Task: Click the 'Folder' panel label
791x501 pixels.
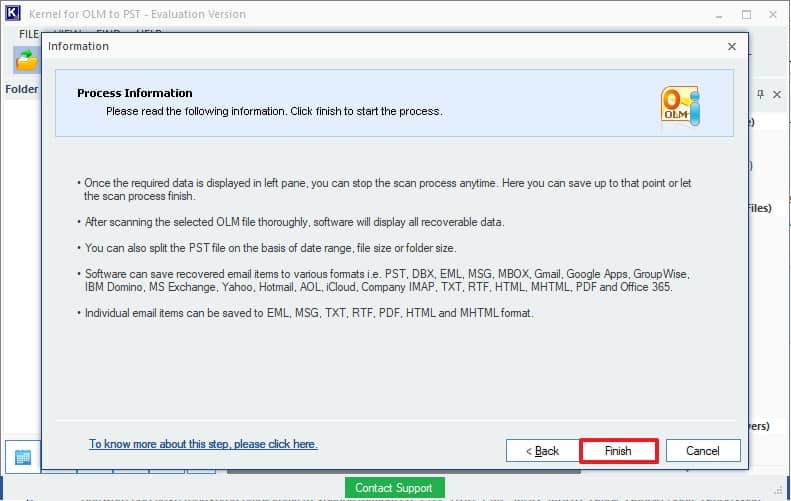Action: (22, 89)
